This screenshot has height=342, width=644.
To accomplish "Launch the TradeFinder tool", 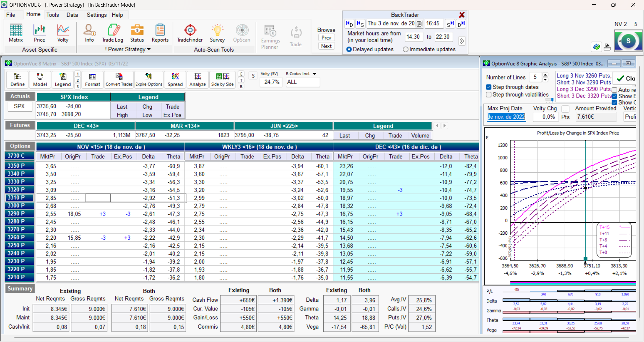I will click(190, 33).
